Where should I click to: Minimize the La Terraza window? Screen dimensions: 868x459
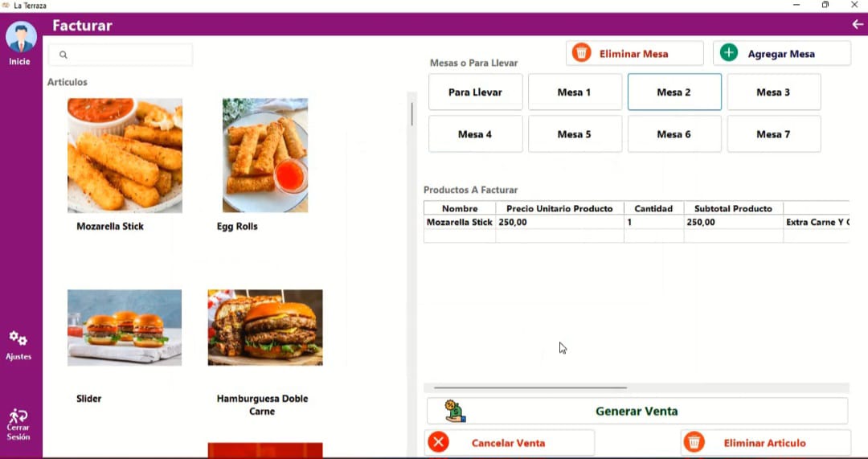[796, 5]
